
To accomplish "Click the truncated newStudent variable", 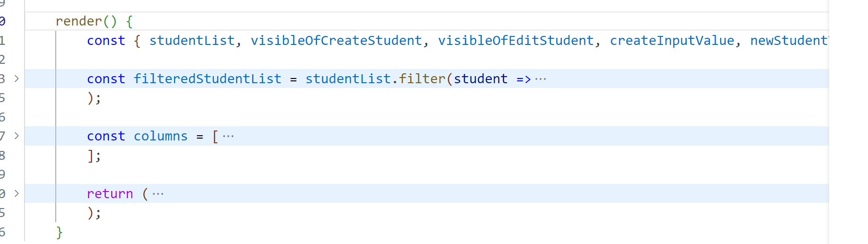I will (x=788, y=41).
